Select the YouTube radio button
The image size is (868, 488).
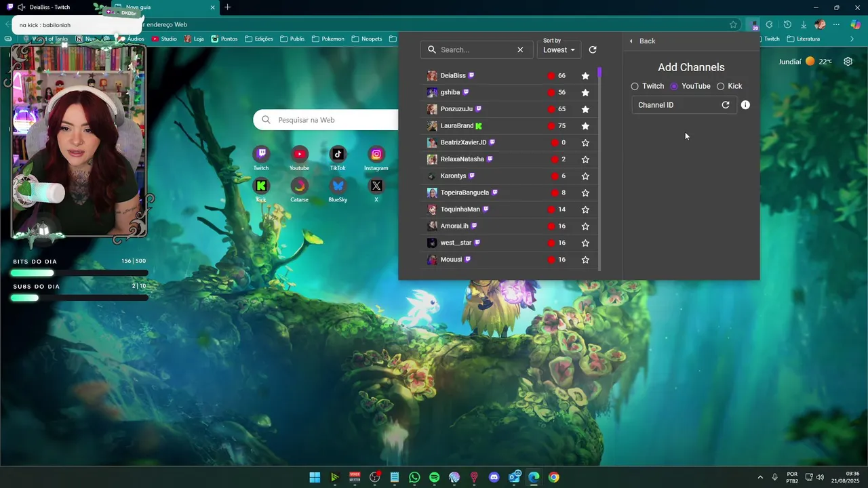tap(674, 86)
